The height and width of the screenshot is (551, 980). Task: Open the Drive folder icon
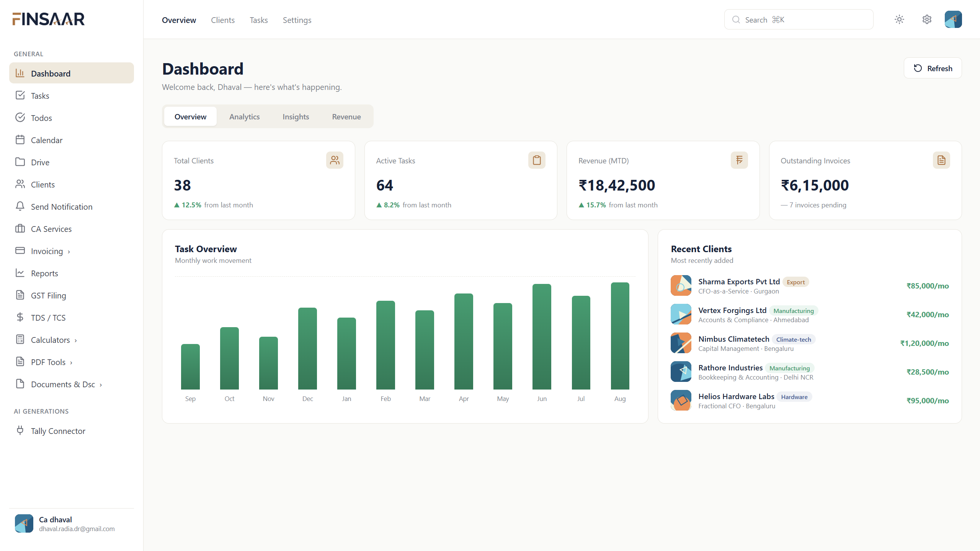pos(20,162)
